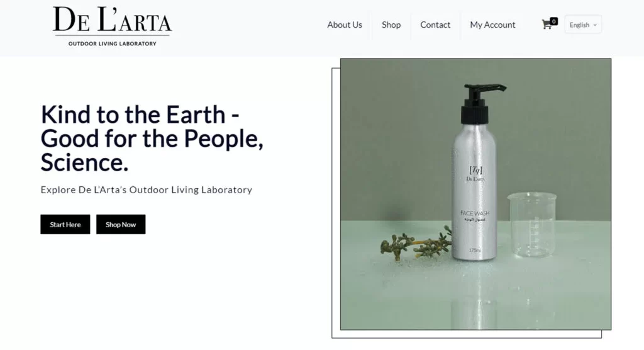Click the Shop Now button
The image size is (644, 350).
[x=121, y=224]
